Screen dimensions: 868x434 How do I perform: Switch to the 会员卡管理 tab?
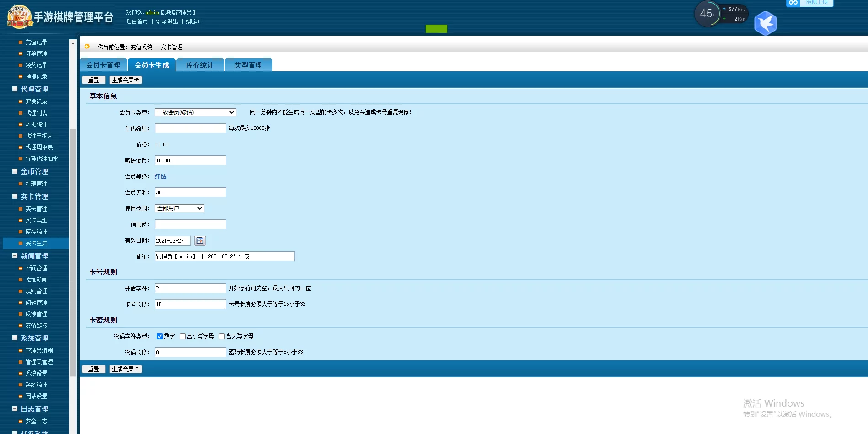point(103,65)
